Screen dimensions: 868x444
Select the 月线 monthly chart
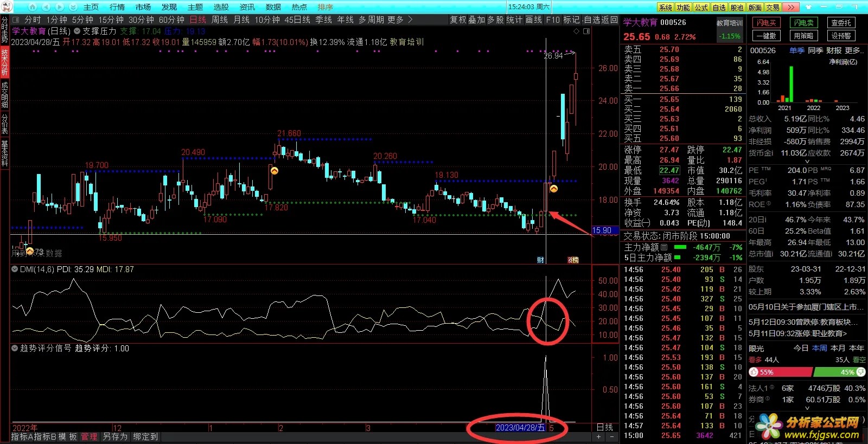click(x=241, y=20)
